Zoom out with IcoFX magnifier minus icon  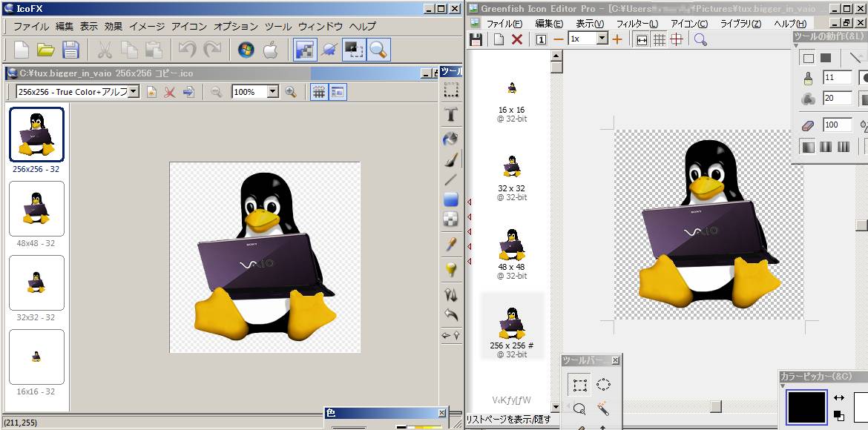(217, 93)
